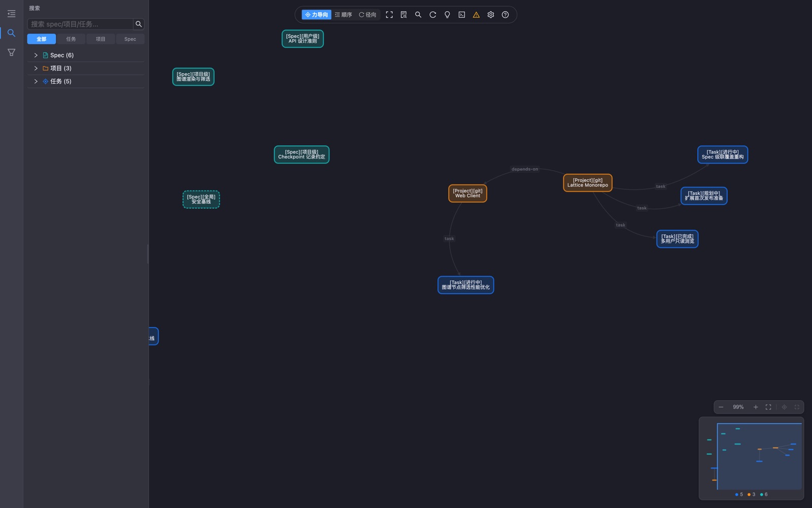Viewport: 812px width, 508px height.
Task: Select the 图谱渲染与筛选 spec node
Action: [193, 77]
